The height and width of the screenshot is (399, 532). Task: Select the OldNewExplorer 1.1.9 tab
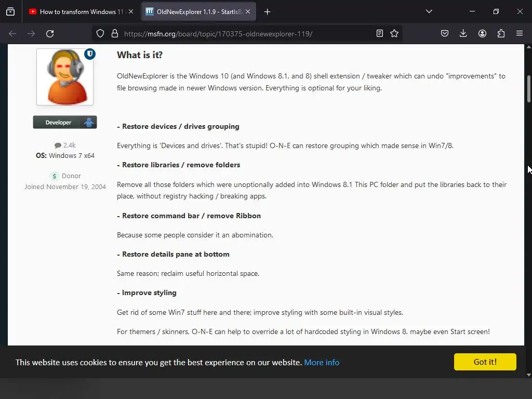198,11
